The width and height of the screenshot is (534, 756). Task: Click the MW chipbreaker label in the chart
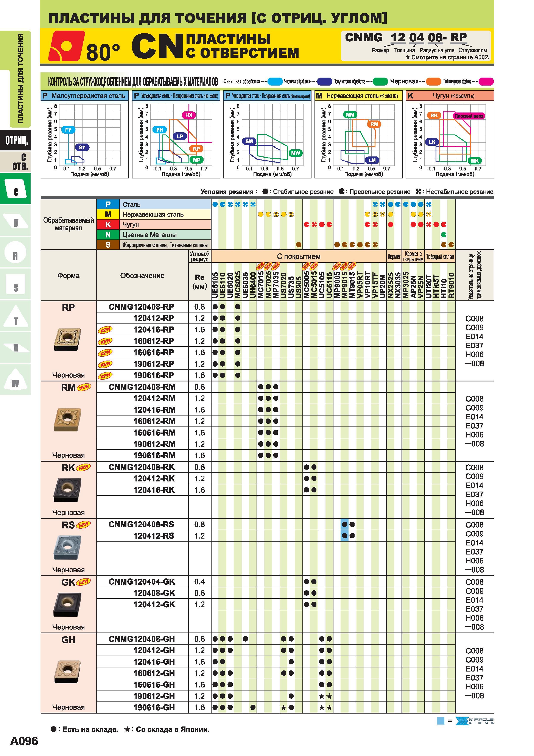296,153
